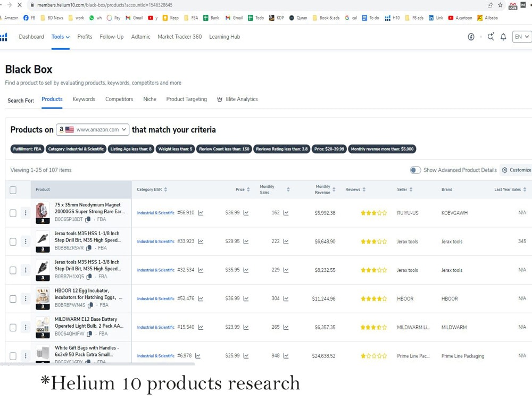Switch to Keywords search tab
Image resolution: width=532 pixels, height=399 pixels.
pos(84,99)
